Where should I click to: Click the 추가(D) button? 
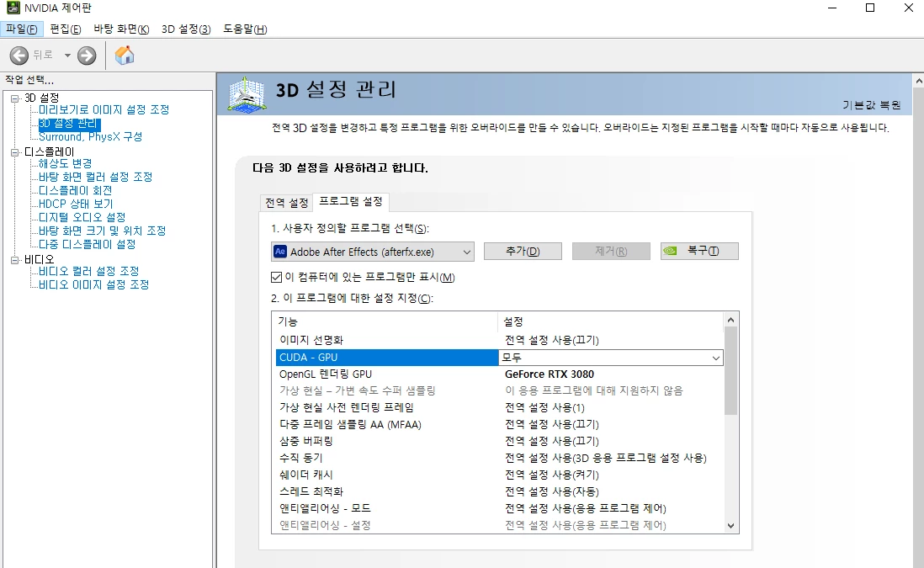tap(523, 251)
